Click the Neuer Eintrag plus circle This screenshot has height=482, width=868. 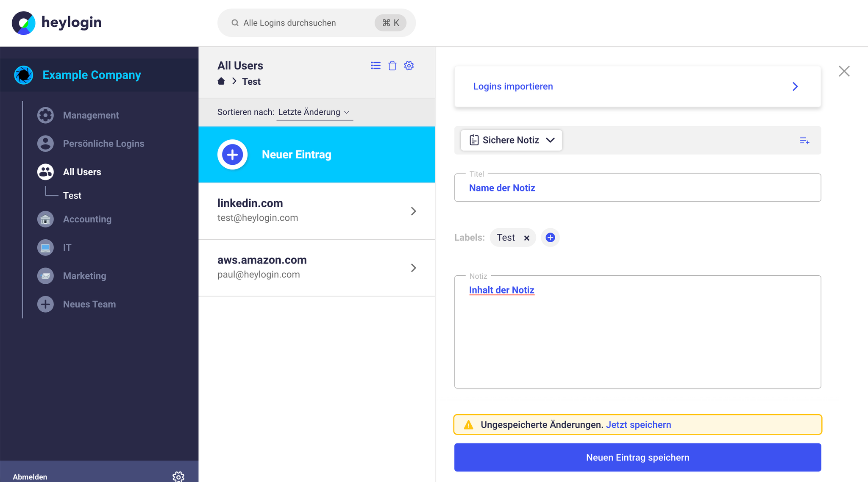(x=232, y=155)
